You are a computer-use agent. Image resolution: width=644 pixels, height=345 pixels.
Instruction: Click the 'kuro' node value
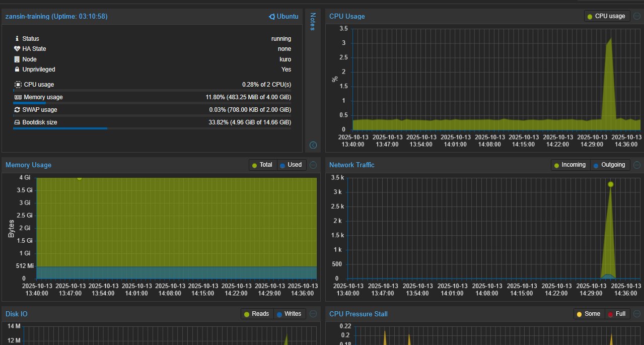tap(285, 59)
